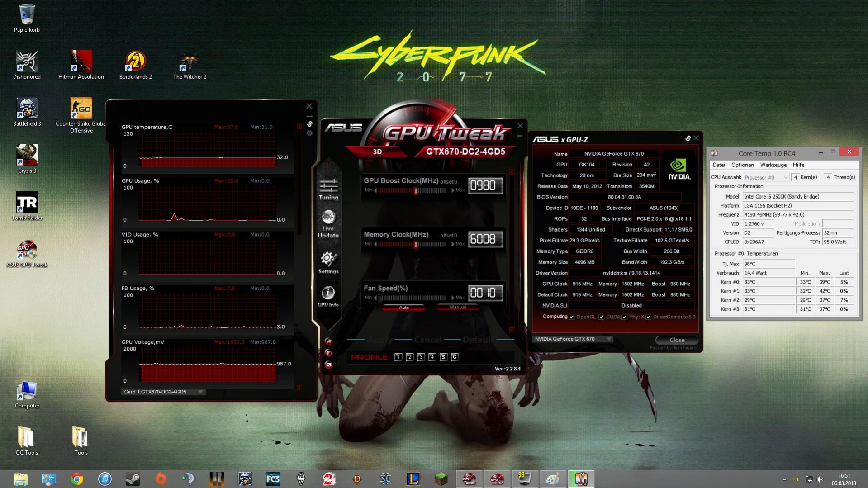The image size is (868, 488).
Task: Open the Minecraft taskbar icon
Action: pyautogui.click(x=441, y=479)
